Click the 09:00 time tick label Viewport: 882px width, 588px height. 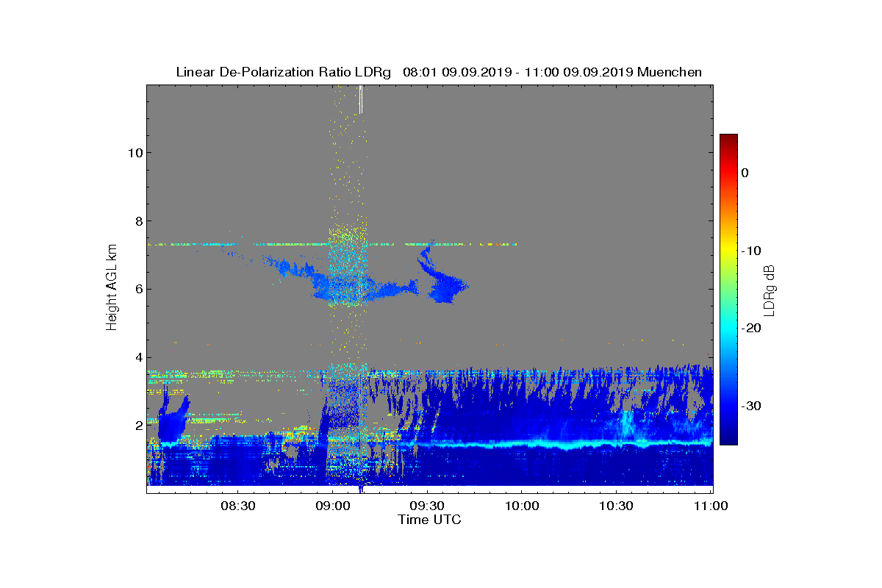click(333, 506)
